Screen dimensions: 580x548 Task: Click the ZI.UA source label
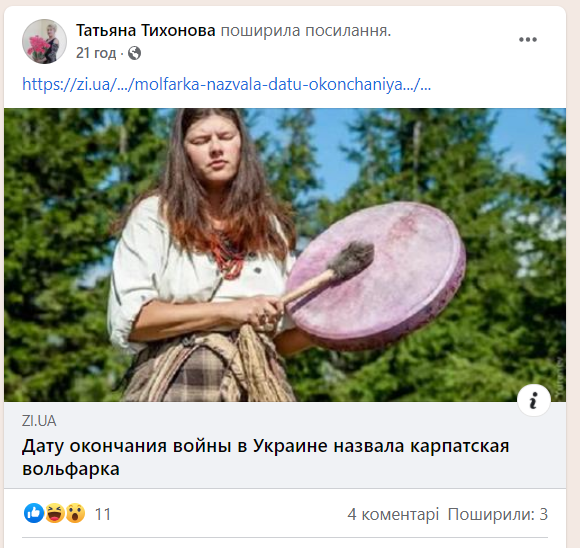pos(39,421)
